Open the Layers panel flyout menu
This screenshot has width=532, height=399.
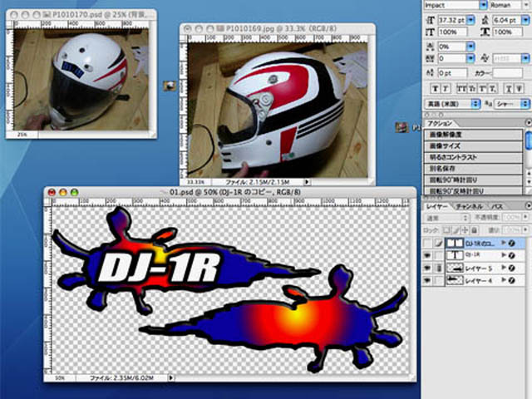(529, 205)
